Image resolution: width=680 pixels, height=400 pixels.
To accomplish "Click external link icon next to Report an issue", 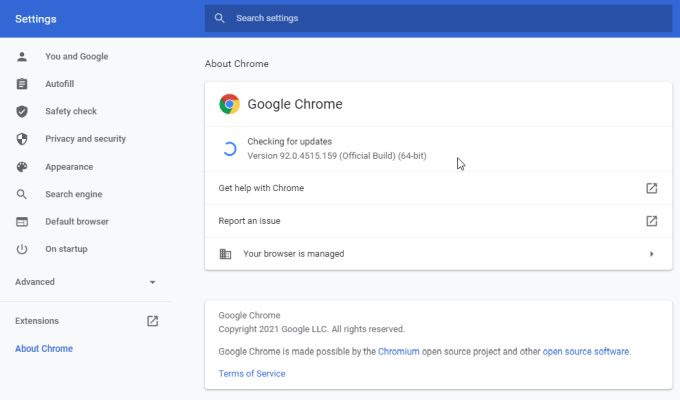I will [x=651, y=221].
